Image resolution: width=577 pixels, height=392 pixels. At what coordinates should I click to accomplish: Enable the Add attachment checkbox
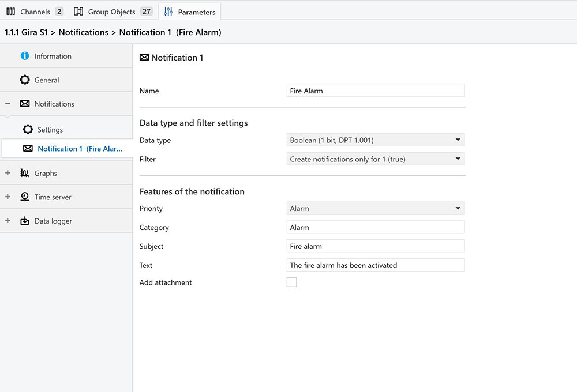pyautogui.click(x=292, y=282)
